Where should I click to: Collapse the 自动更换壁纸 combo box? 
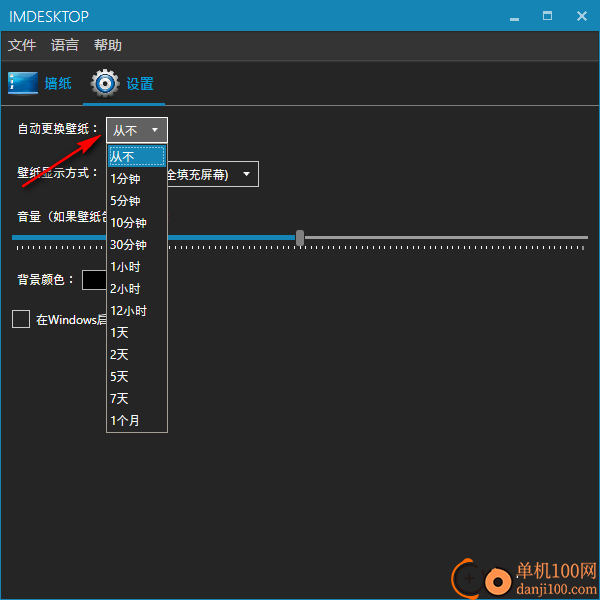pyautogui.click(x=137, y=130)
